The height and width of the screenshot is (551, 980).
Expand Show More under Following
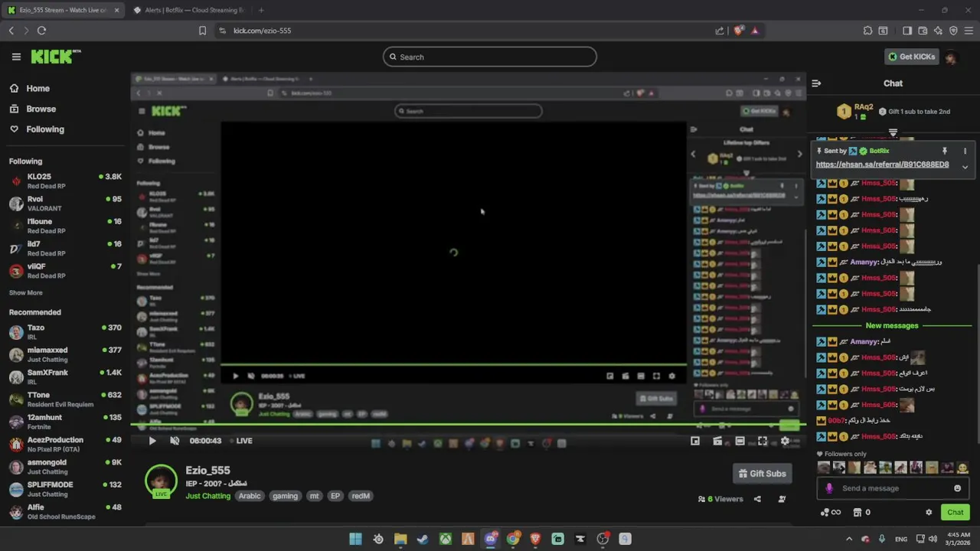[x=25, y=292]
